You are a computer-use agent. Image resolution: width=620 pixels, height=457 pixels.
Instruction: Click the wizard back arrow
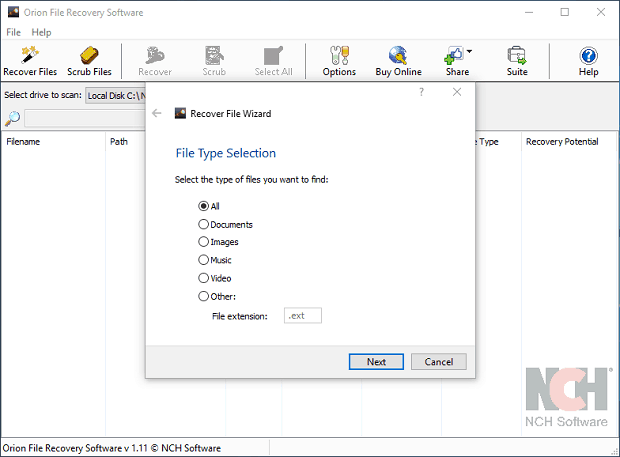157,113
